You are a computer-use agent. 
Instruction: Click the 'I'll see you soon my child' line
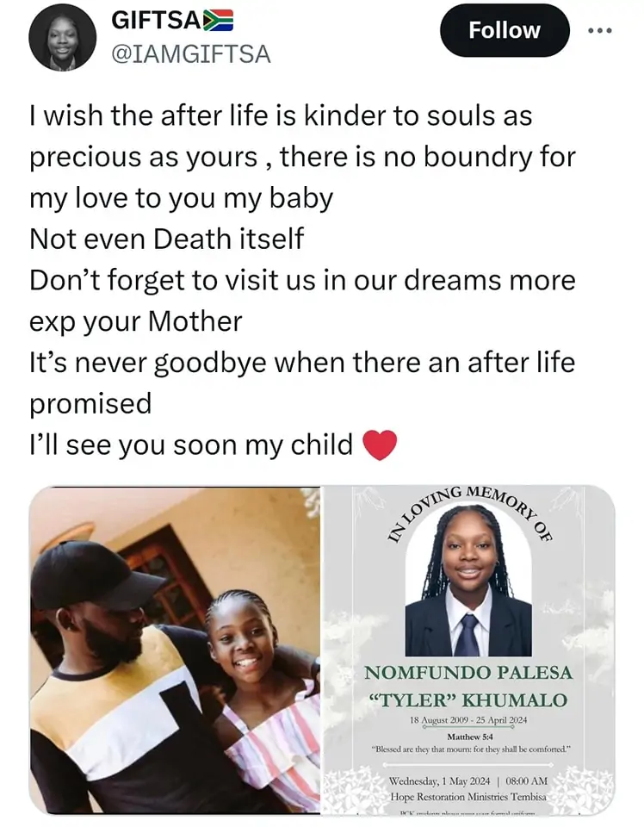pyautogui.click(x=191, y=445)
